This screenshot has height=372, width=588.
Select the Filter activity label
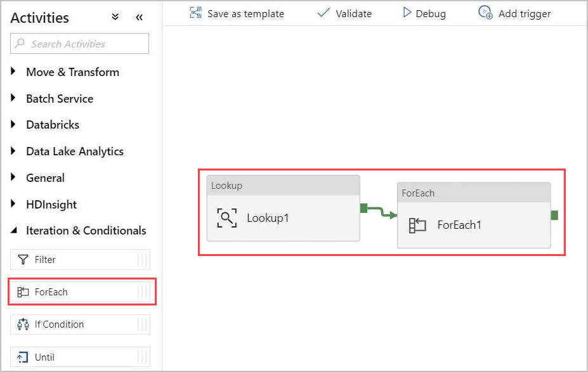(x=45, y=260)
